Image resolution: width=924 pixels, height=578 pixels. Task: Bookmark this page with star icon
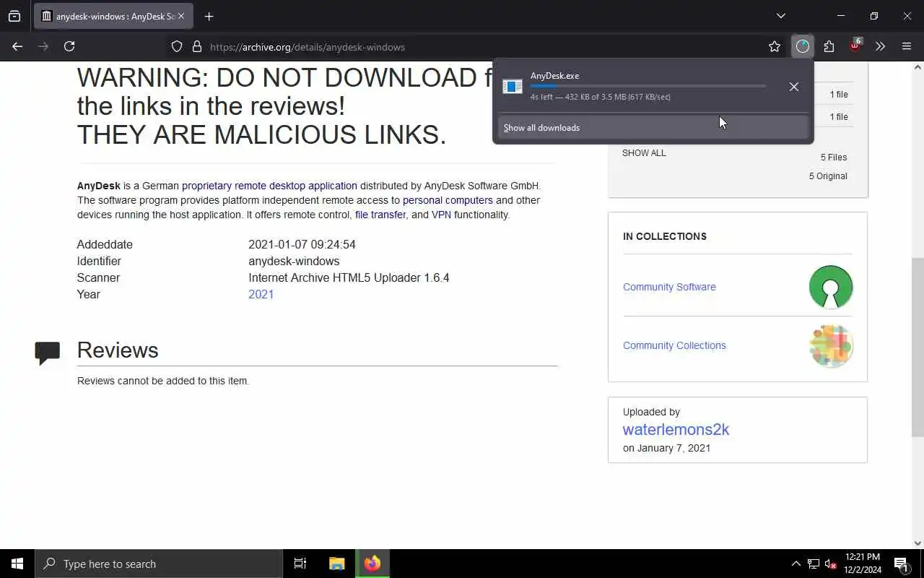pos(775,47)
